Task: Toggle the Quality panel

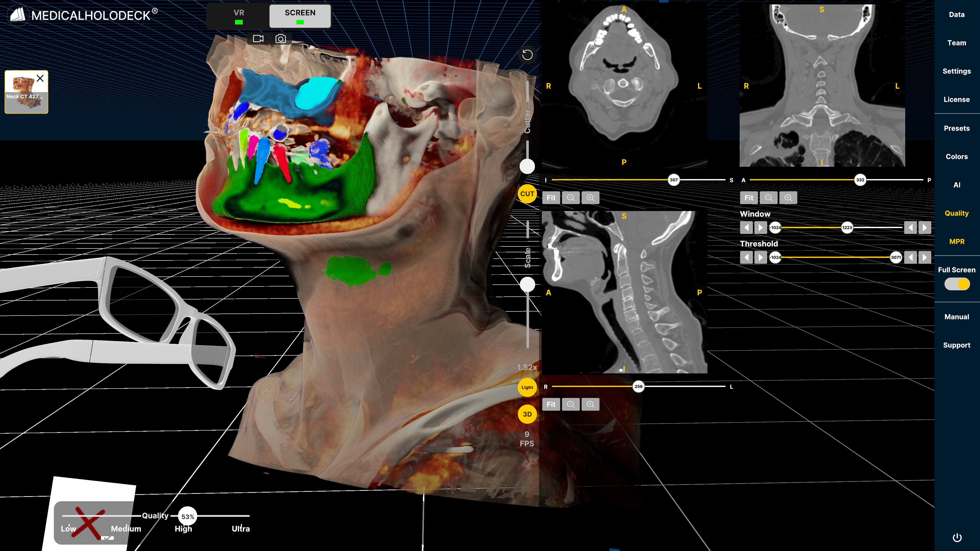Action: (957, 213)
